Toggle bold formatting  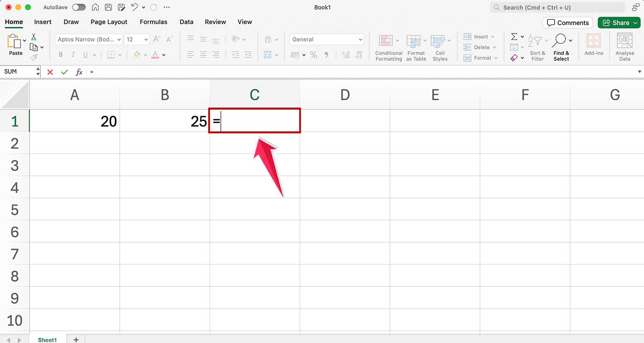61,54
